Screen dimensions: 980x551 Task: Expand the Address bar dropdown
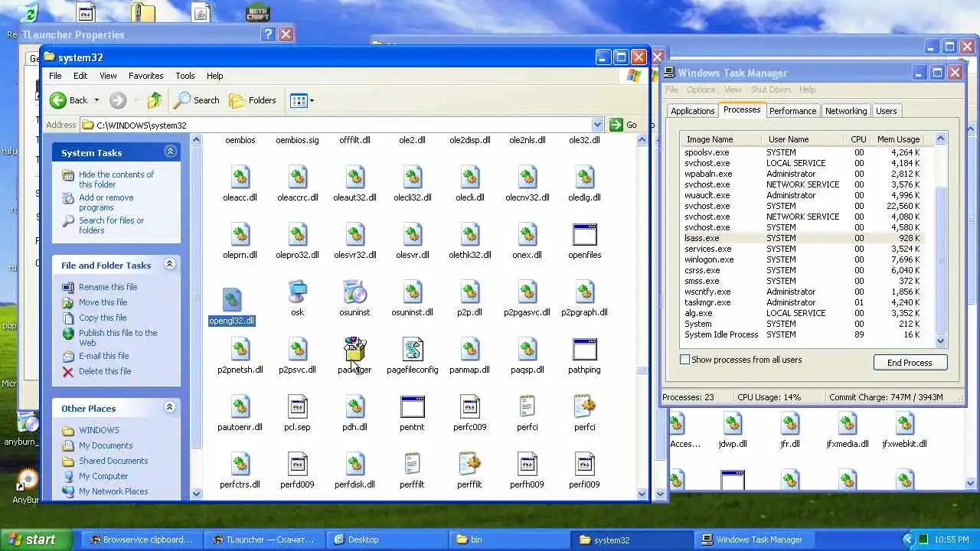pos(597,125)
